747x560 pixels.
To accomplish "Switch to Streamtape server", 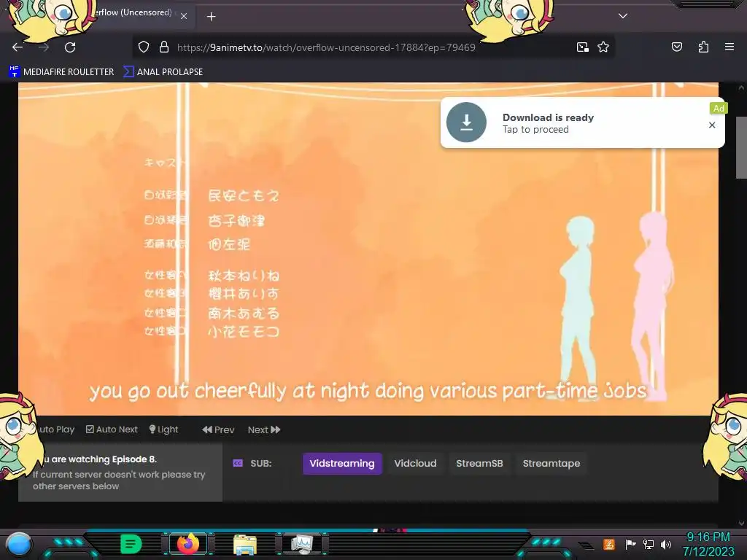I will tap(551, 463).
